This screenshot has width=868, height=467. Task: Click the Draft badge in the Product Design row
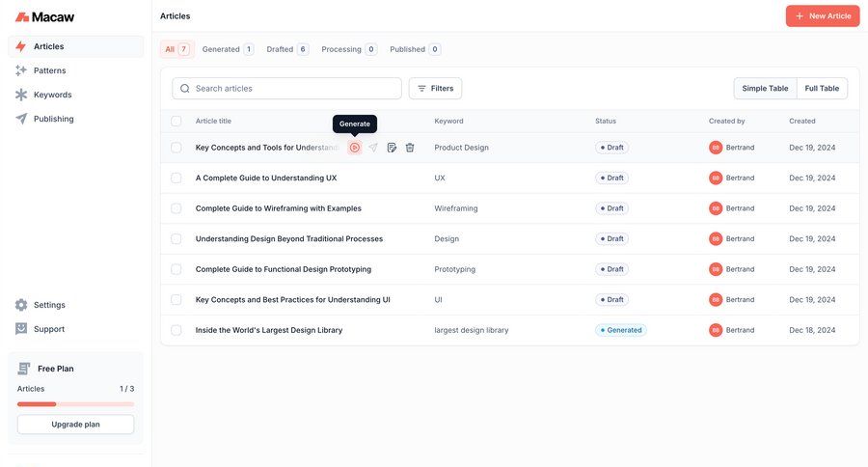[611, 148]
